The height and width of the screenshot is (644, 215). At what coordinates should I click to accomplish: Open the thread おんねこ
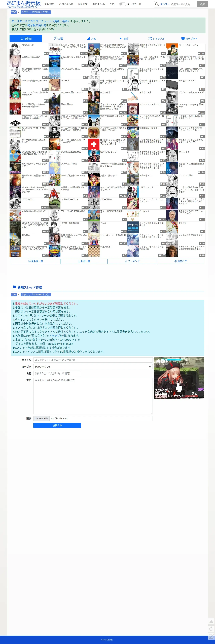(x=29, y=239)
